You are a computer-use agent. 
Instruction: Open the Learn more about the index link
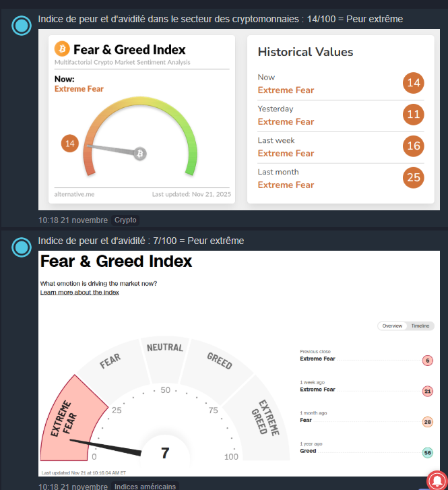(79, 293)
